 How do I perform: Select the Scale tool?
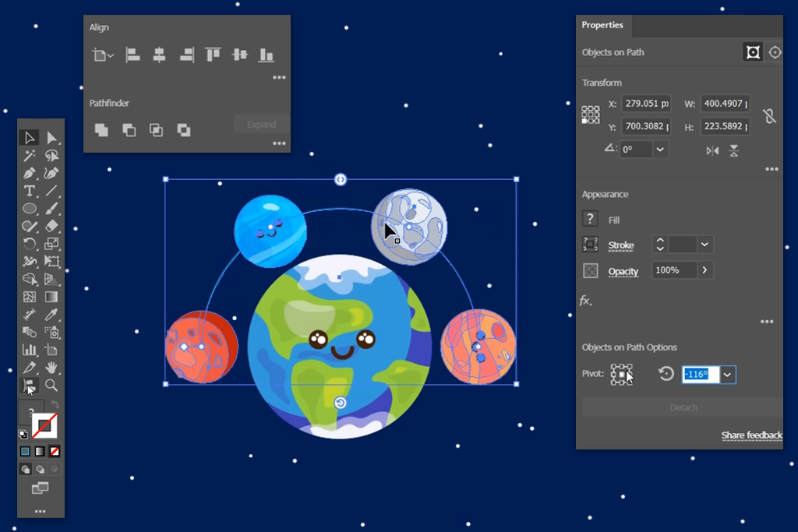(51, 244)
